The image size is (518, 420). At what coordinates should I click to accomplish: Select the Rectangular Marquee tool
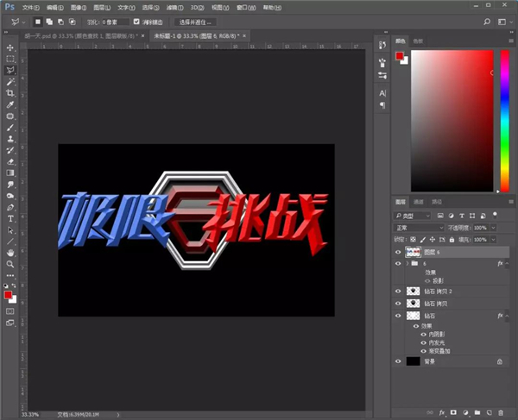coord(10,59)
